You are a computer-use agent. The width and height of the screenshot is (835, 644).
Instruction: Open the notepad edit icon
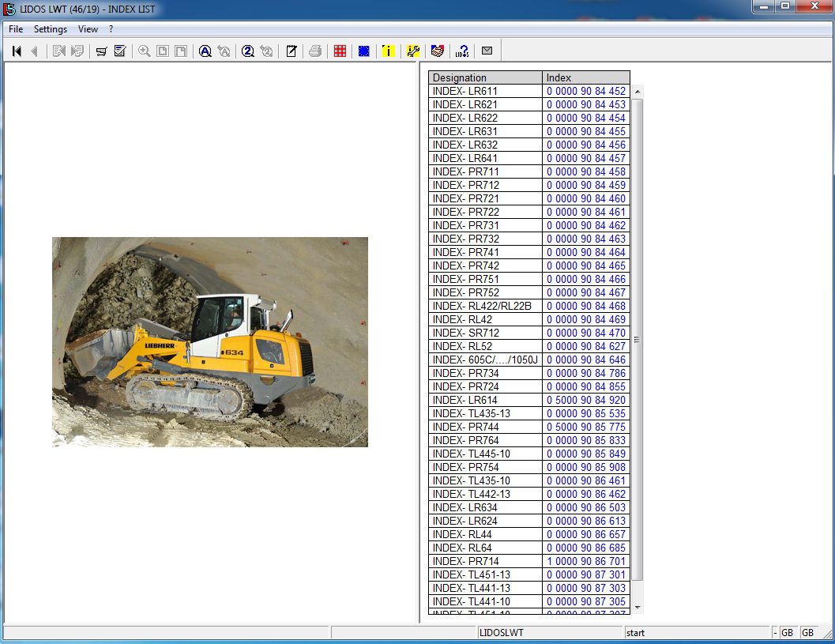[291, 51]
